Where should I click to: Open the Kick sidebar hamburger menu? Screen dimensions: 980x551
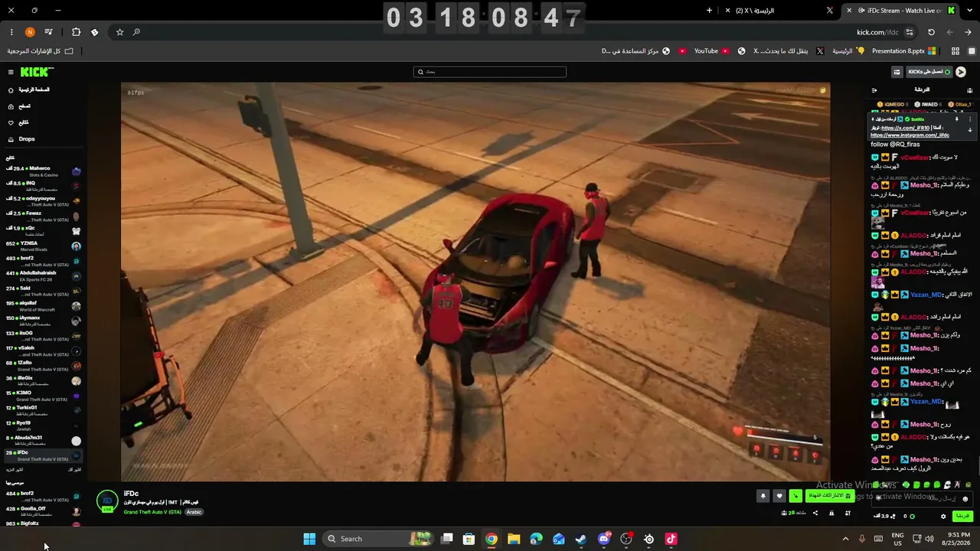[11, 72]
